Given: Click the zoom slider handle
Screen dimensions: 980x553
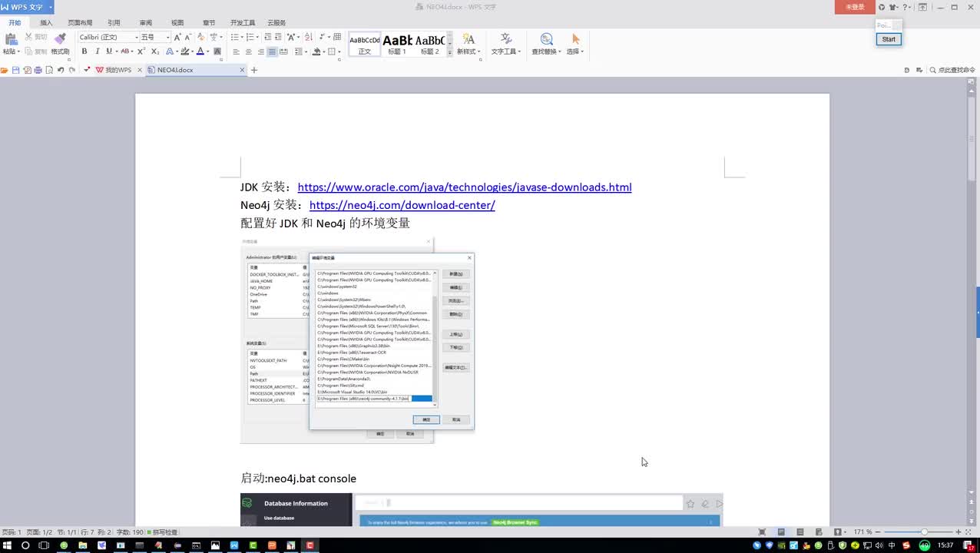Looking at the screenshot, I should pos(924,531).
